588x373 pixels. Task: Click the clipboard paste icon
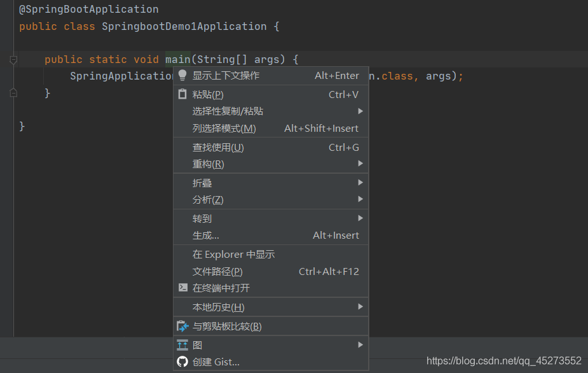[182, 94]
